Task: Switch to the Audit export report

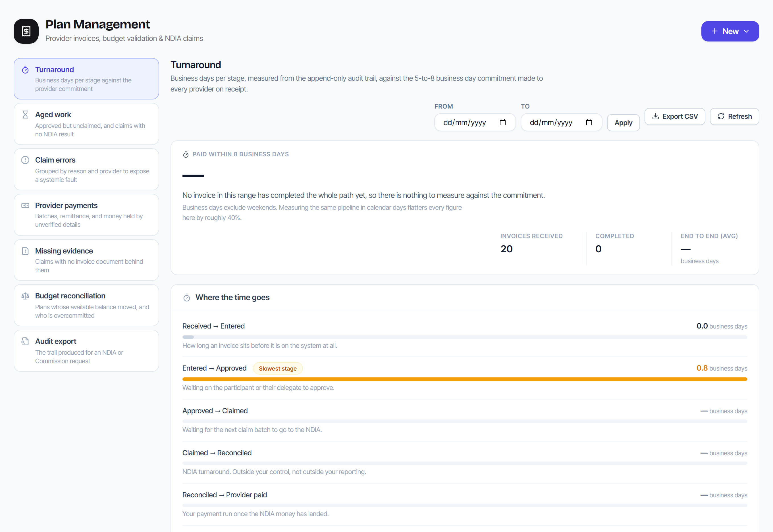Action: pos(86,351)
